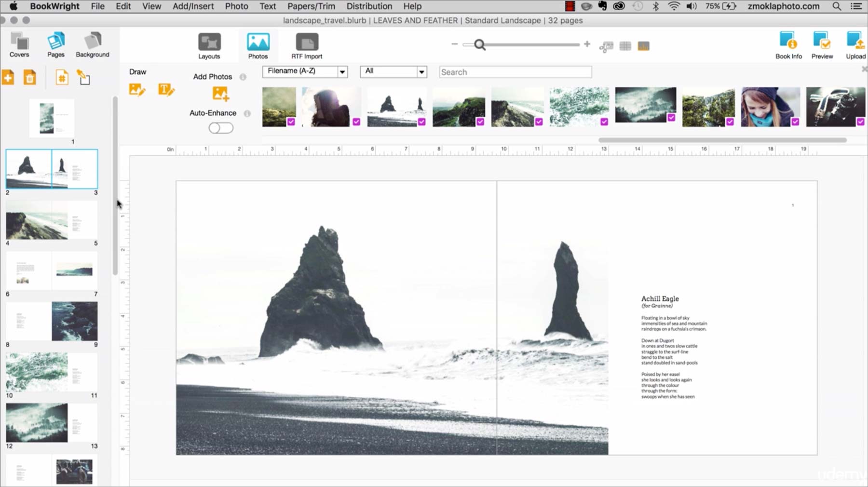The image size is (868, 487).
Task: Open the Pages panel
Action: click(55, 44)
